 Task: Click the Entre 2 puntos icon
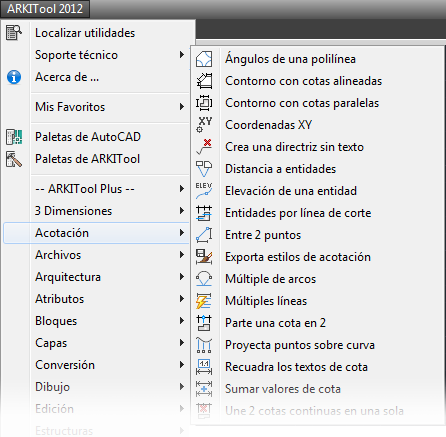click(x=204, y=235)
